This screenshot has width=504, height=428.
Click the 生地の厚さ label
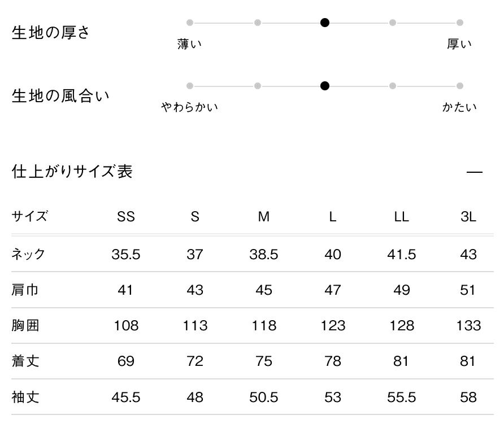coord(51,32)
